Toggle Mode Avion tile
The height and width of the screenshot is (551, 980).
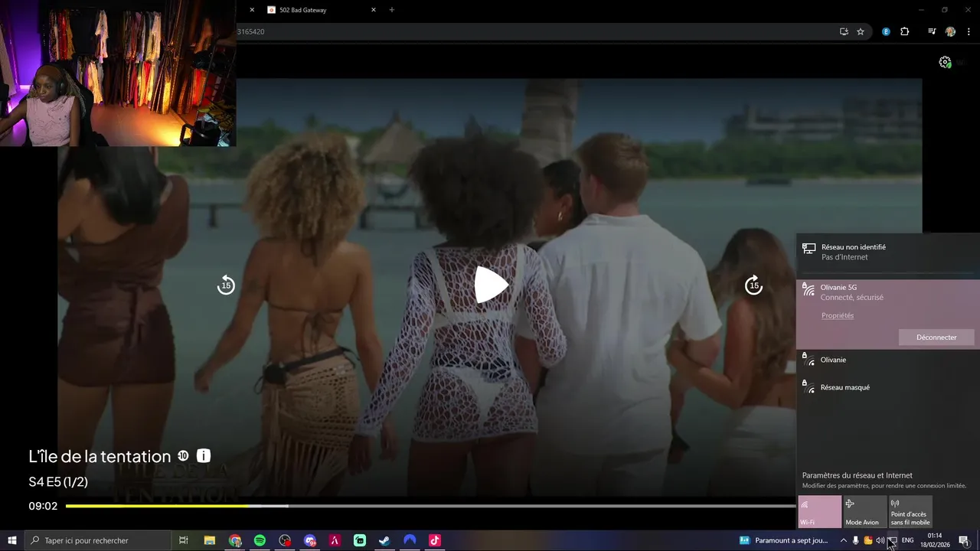pos(864,512)
